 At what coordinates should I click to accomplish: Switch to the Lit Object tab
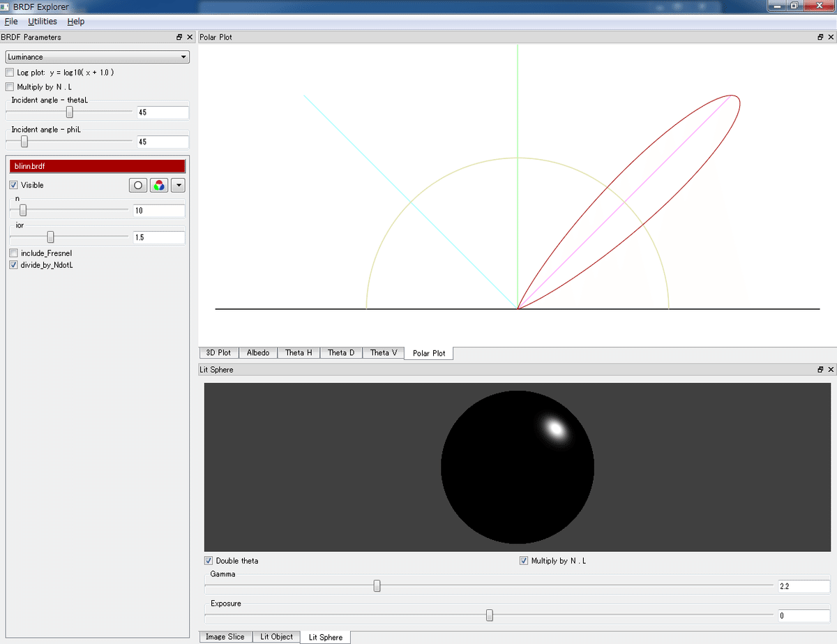276,637
